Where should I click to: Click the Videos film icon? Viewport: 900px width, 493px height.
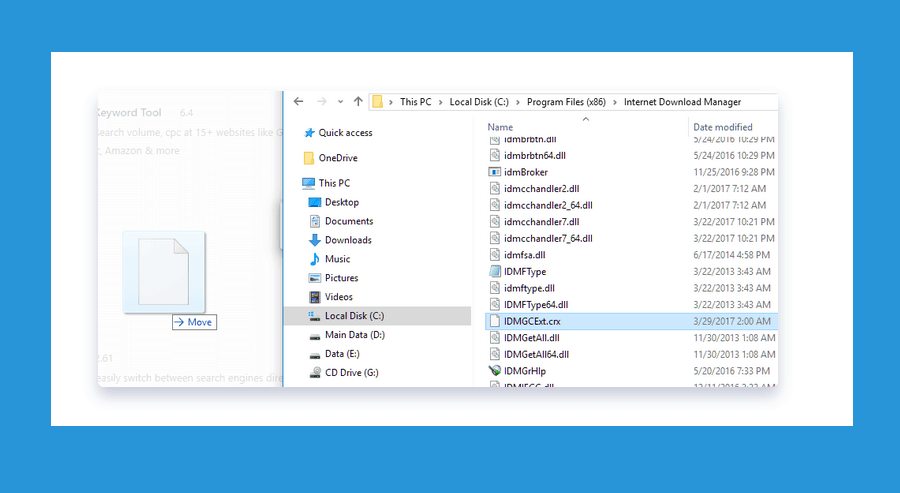pyautogui.click(x=315, y=297)
